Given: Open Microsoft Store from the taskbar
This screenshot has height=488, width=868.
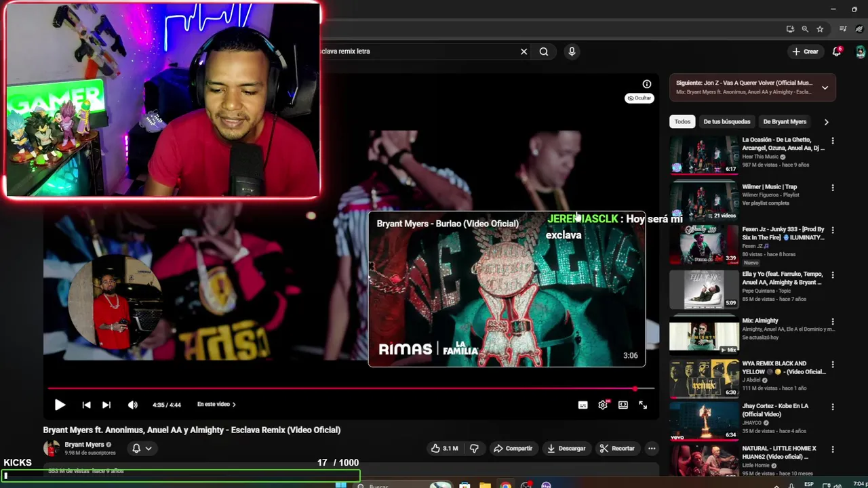Looking at the screenshot, I should click(465, 485).
